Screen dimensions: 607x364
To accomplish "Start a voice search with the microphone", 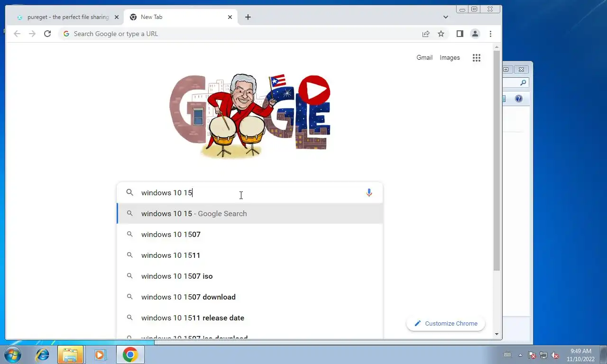I will (369, 193).
